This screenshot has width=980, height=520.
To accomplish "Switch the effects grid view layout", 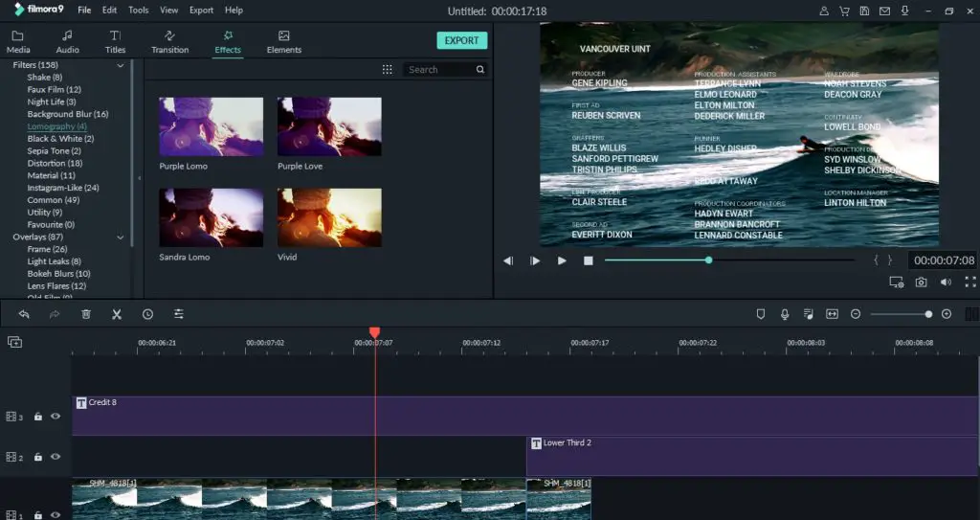I will [388, 70].
